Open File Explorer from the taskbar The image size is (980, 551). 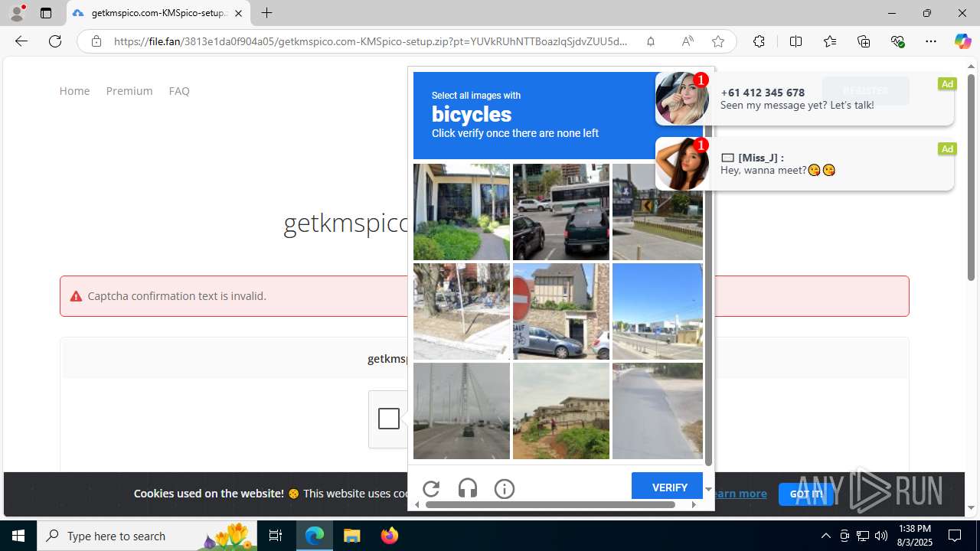click(x=352, y=536)
